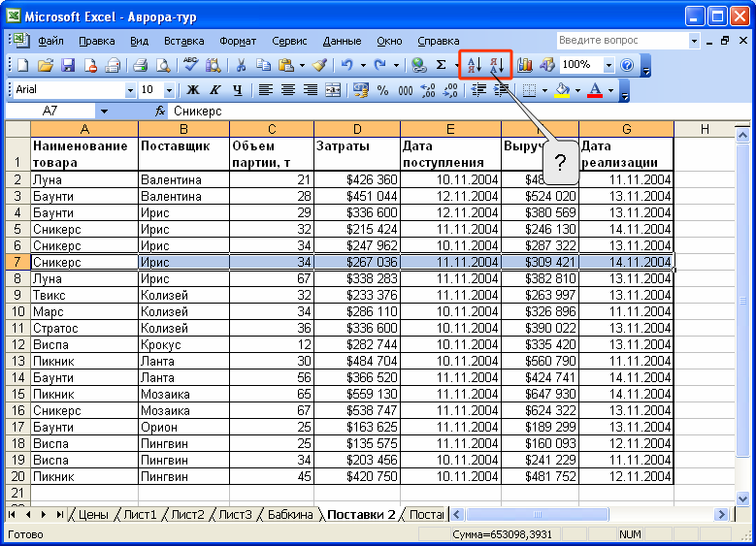Click the vertical scrollbar down arrow
Viewport: 756px width, 546px height.
pos(742,499)
